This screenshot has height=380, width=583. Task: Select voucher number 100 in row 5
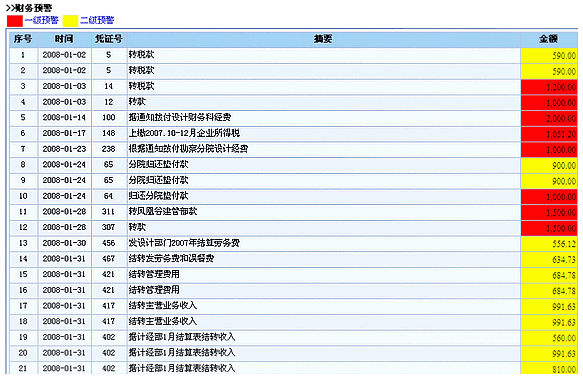click(109, 117)
